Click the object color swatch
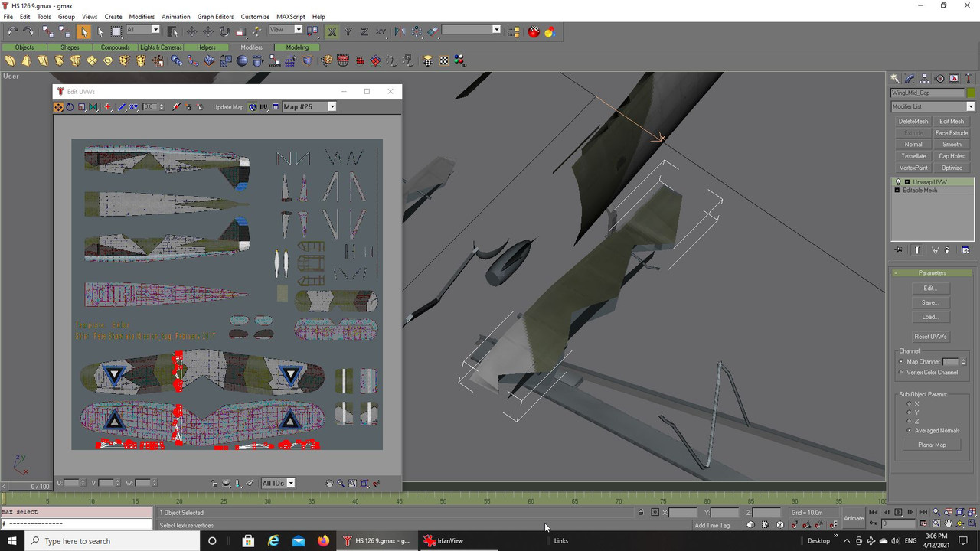The height and width of the screenshot is (551, 980). tap(971, 93)
